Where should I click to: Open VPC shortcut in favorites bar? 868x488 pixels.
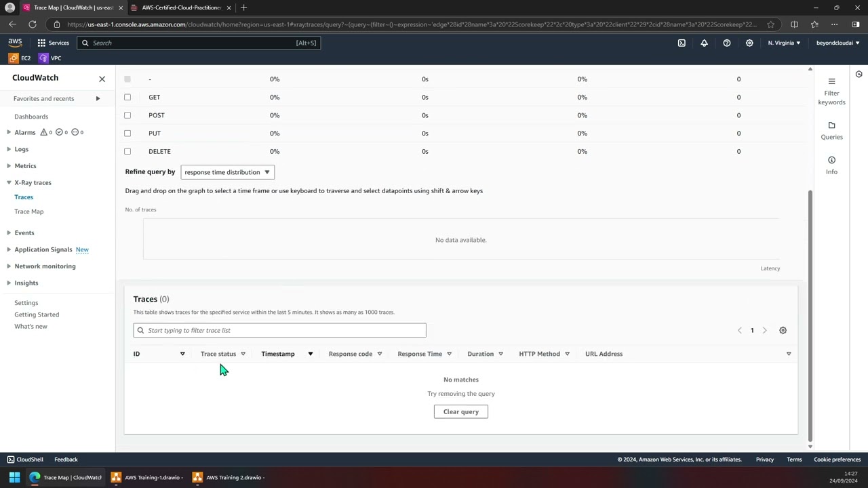tap(50, 58)
